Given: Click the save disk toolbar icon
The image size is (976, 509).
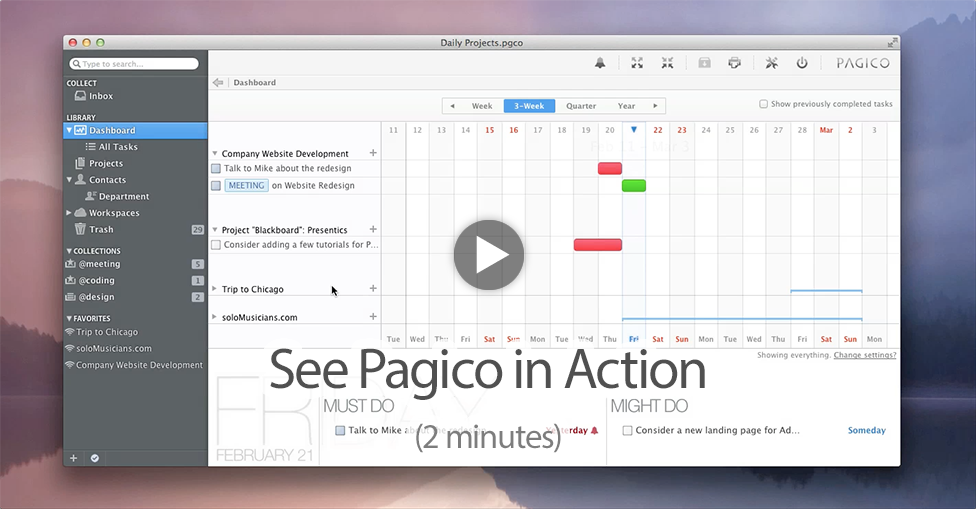Looking at the screenshot, I should click(x=704, y=63).
